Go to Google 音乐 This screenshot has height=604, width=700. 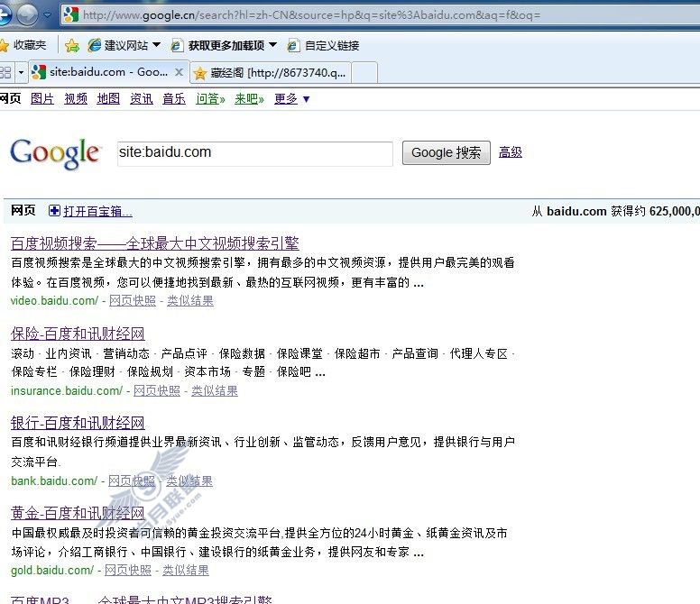coord(174,98)
